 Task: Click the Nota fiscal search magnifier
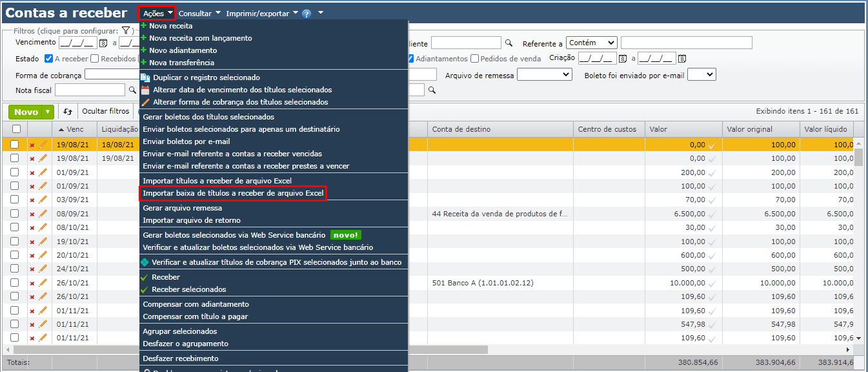(x=132, y=90)
